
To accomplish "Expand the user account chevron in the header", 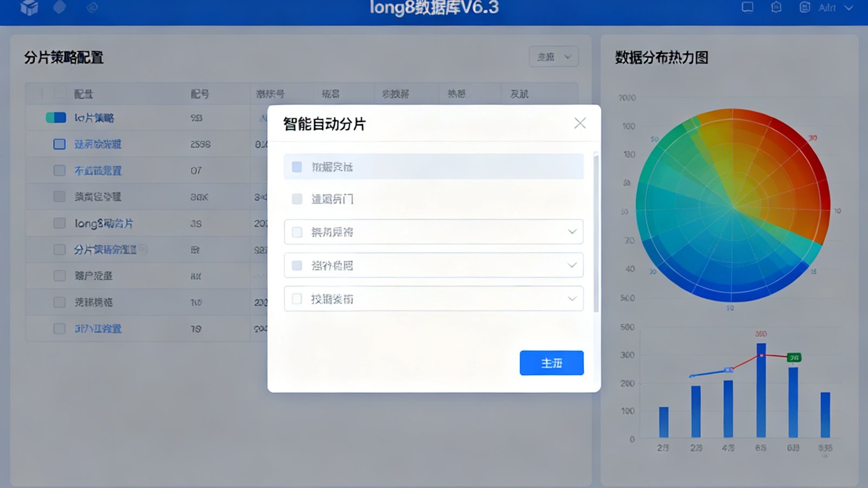I will tap(849, 8).
